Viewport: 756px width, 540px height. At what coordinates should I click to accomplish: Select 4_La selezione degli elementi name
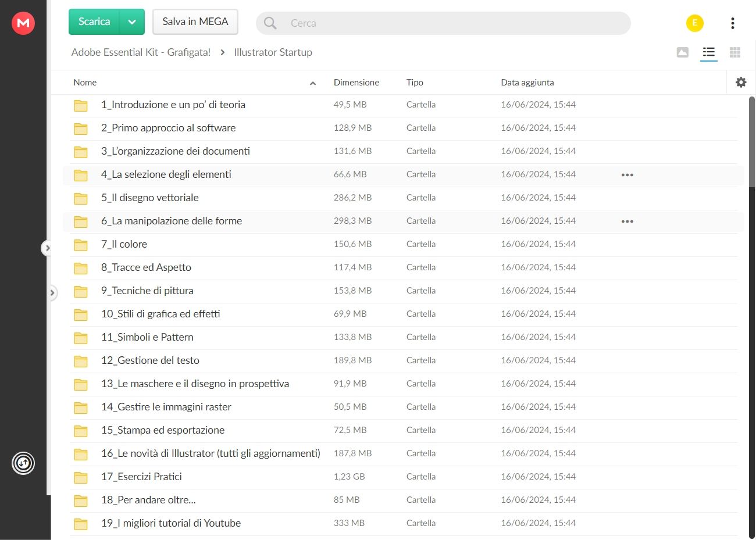pyautogui.click(x=166, y=174)
